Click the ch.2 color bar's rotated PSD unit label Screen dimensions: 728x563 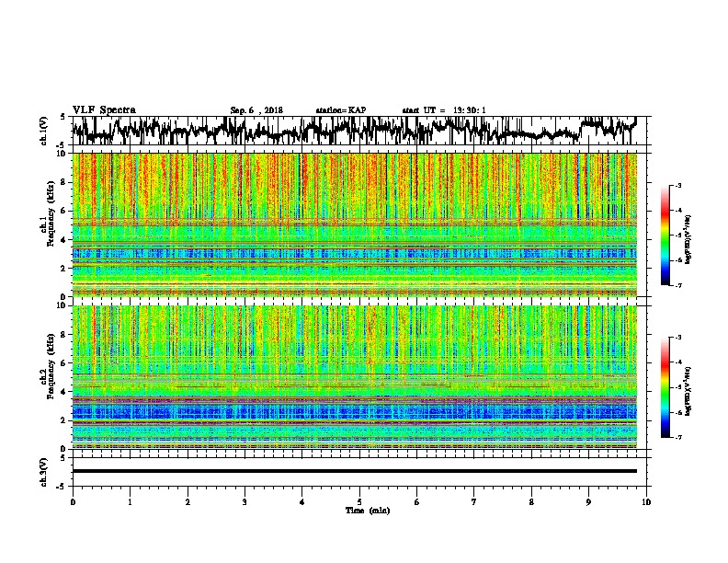(x=688, y=391)
